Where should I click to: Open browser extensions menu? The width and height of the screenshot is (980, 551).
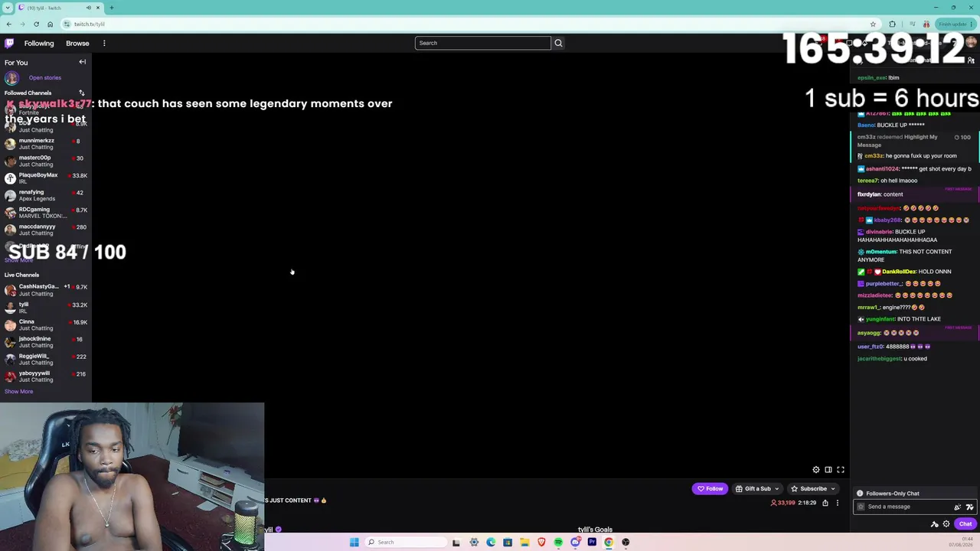coord(892,24)
